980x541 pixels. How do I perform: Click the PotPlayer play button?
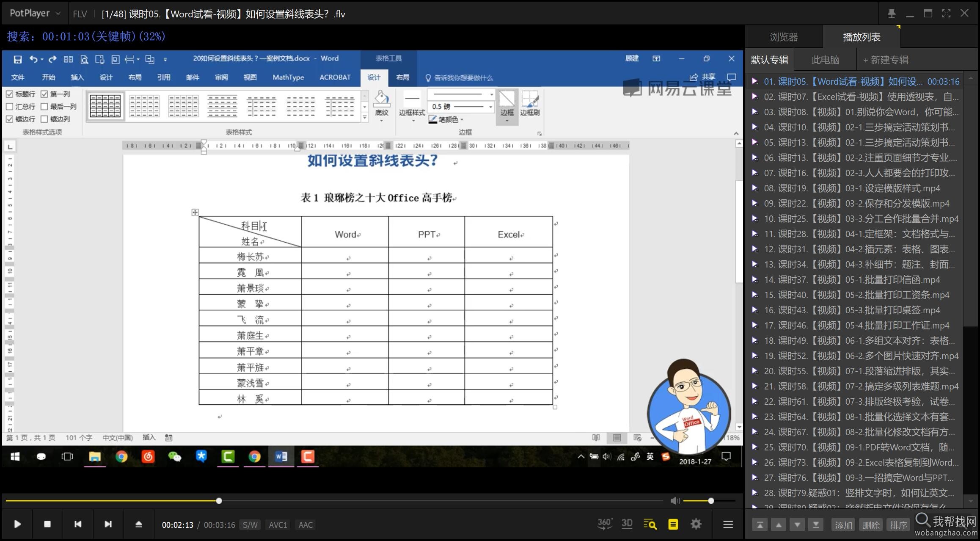tap(17, 524)
